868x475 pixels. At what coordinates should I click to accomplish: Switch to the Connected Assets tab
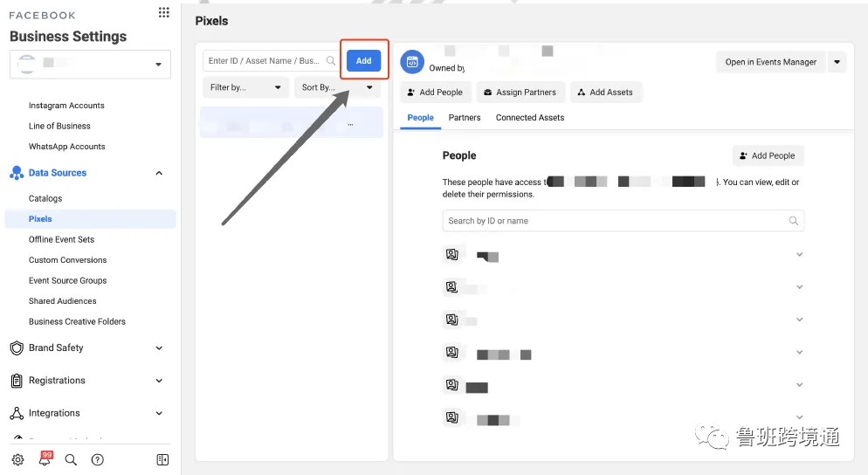530,117
